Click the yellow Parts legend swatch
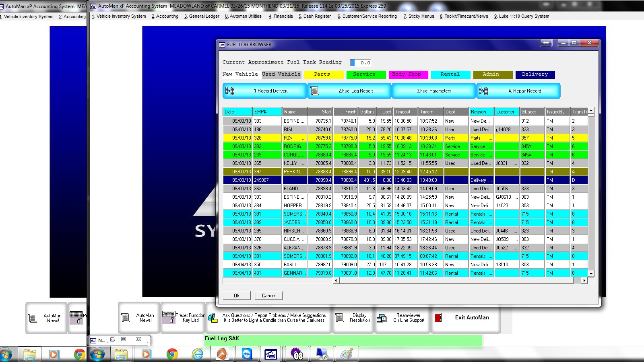The image size is (644, 362). [324, 74]
